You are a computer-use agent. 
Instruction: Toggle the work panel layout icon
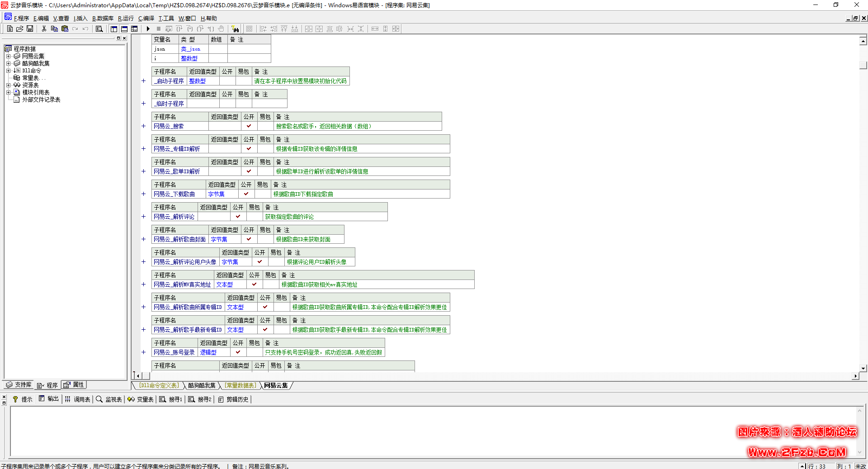pos(114,28)
